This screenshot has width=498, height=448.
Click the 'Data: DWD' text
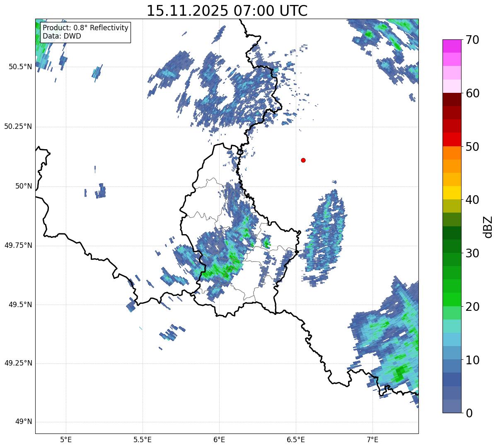click(62, 36)
